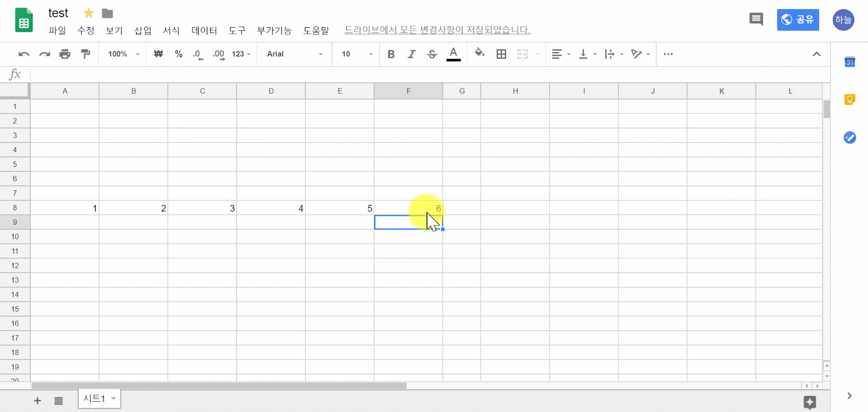This screenshot has height=412, width=868.
Task: Select column F header
Action: point(409,91)
